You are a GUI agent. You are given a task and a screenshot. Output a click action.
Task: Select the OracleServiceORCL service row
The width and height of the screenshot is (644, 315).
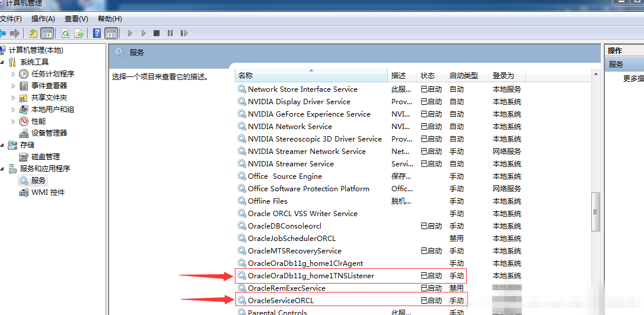(x=281, y=301)
